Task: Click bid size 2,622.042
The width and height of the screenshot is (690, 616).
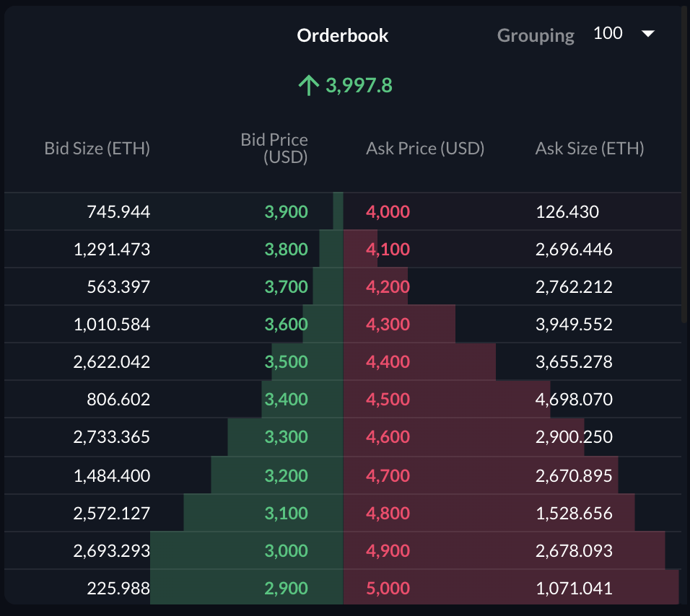Action: click(112, 362)
